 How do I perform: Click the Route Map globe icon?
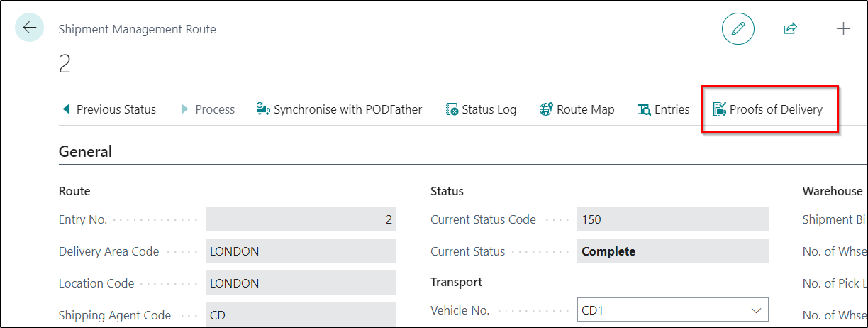[x=546, y=109]
